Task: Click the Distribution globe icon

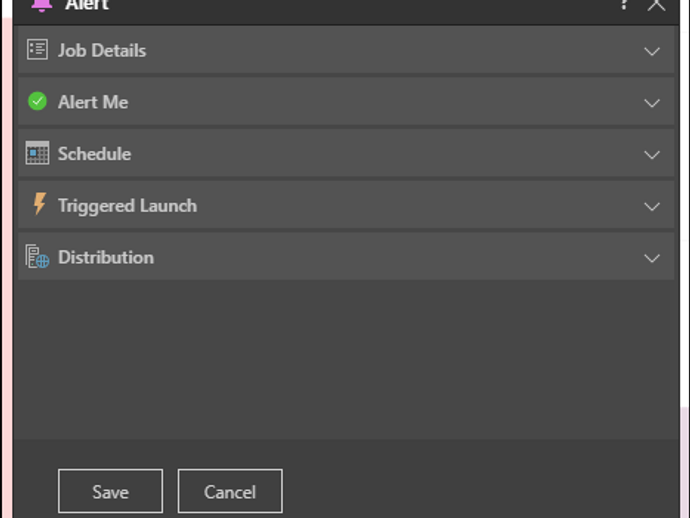Action: 37,257
